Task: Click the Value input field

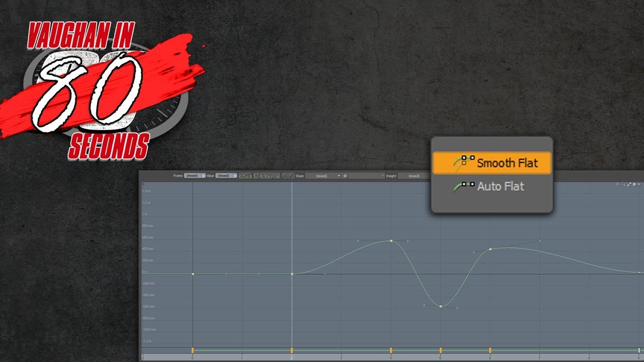Action: point(224,176)
